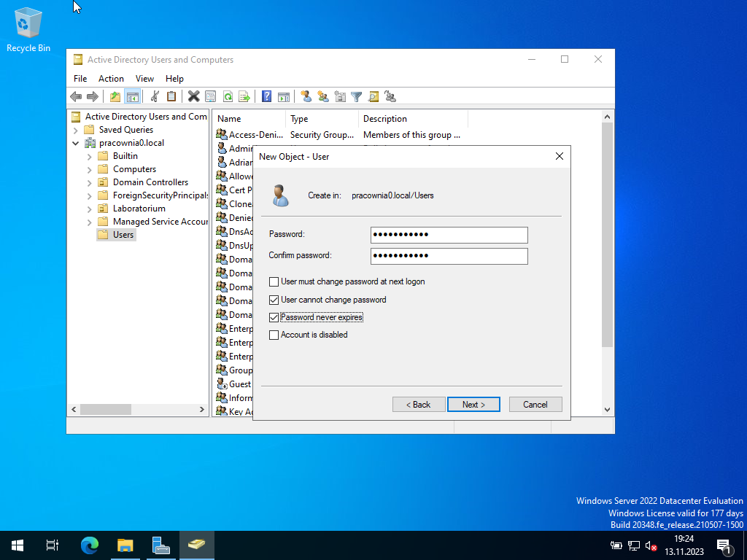The image size is (747, 560).
Task: Collapse the pracownia0.local domain node
Action: tap(76, 143)
